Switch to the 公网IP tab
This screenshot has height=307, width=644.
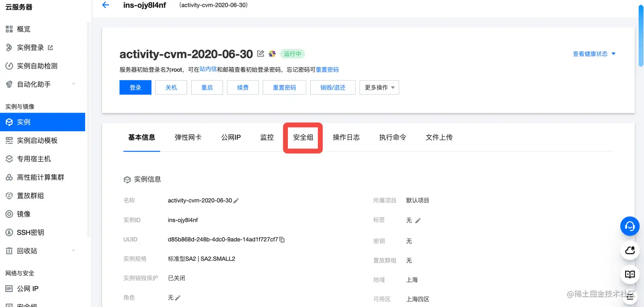tap(231, 137)
